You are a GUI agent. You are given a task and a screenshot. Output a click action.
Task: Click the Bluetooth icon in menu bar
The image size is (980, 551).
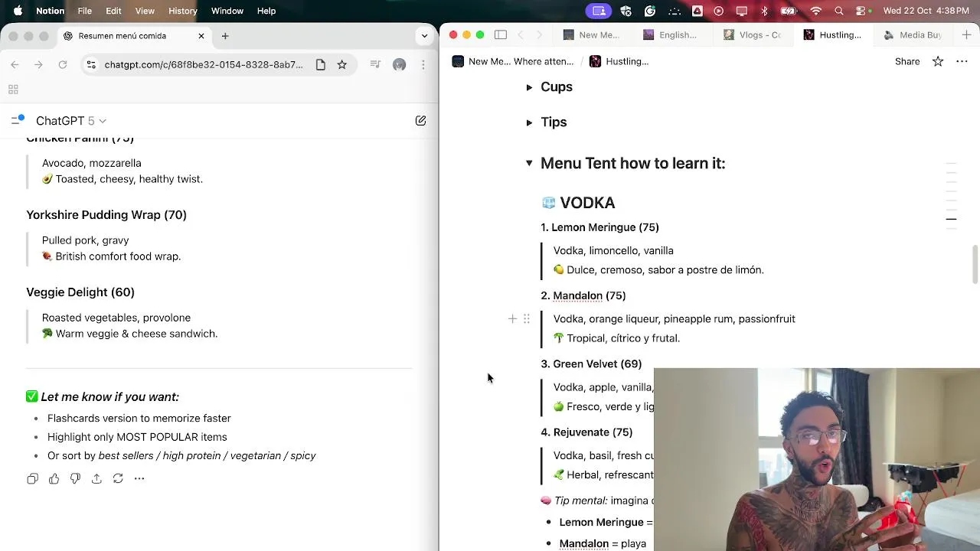tap(764, 11)
